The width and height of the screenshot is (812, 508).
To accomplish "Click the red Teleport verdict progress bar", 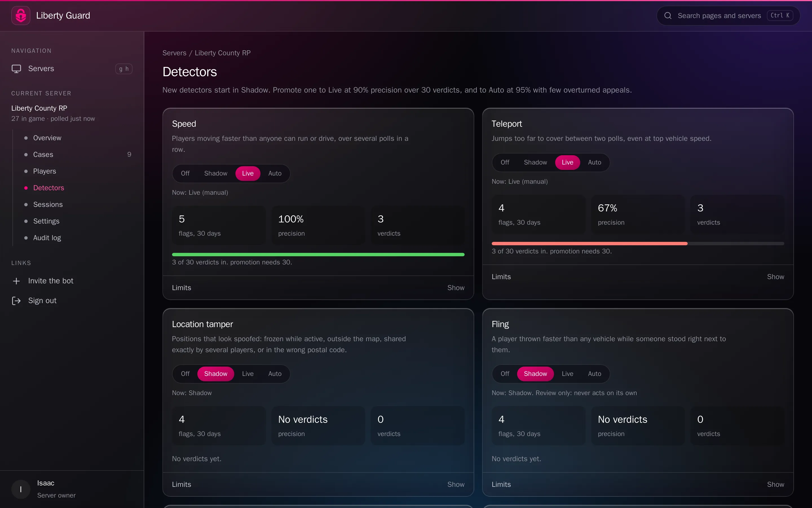I will (x=590, y=244).
